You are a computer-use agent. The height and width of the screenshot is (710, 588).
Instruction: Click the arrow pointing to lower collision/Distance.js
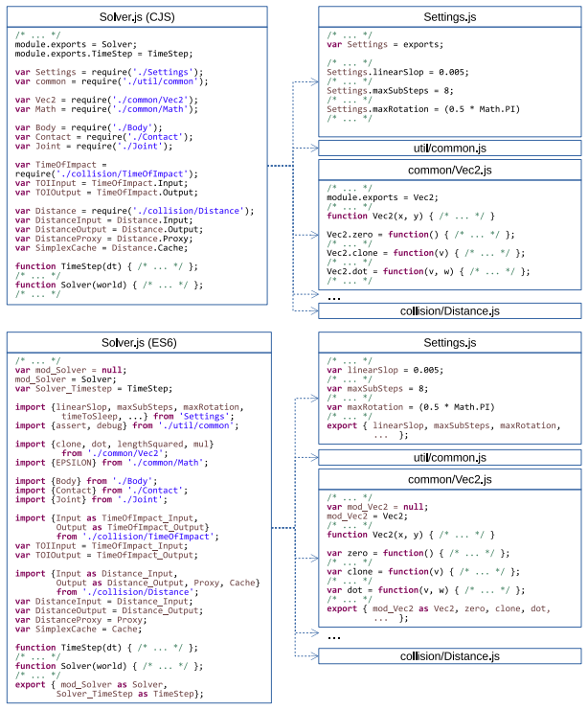(315, 656)
